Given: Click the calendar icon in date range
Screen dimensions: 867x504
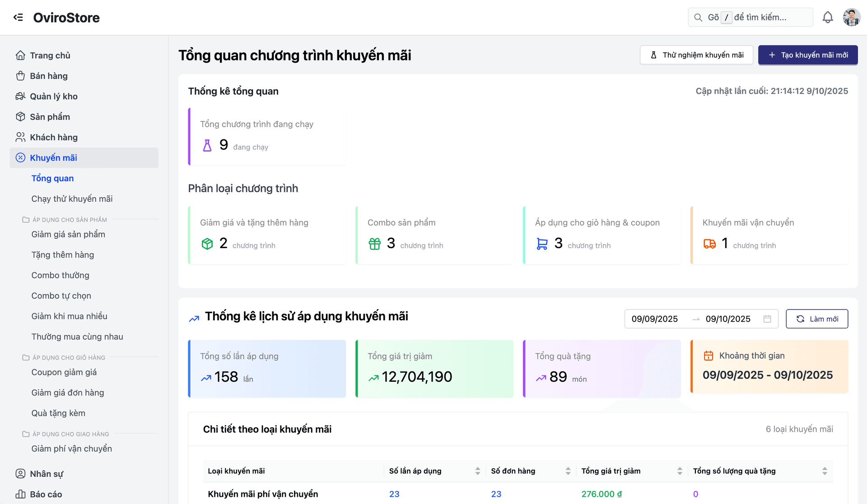Looking at the screenshot, I should click(767, 319).
